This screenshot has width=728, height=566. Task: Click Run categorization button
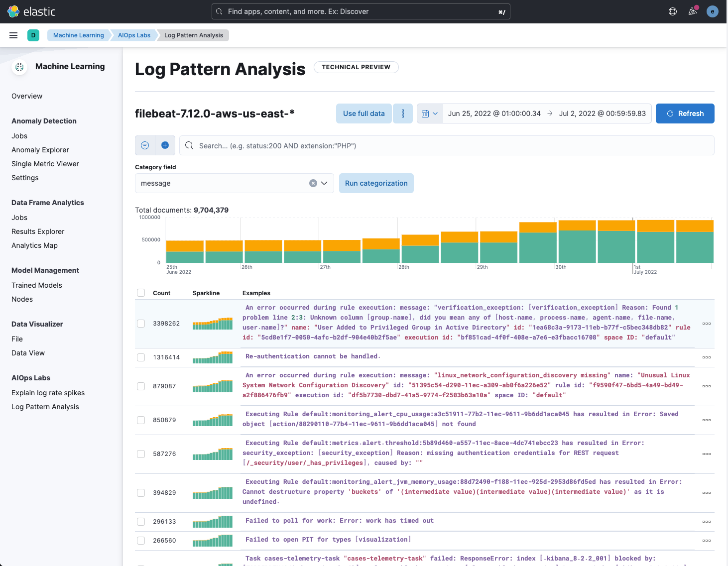click(x=376, y=183)
